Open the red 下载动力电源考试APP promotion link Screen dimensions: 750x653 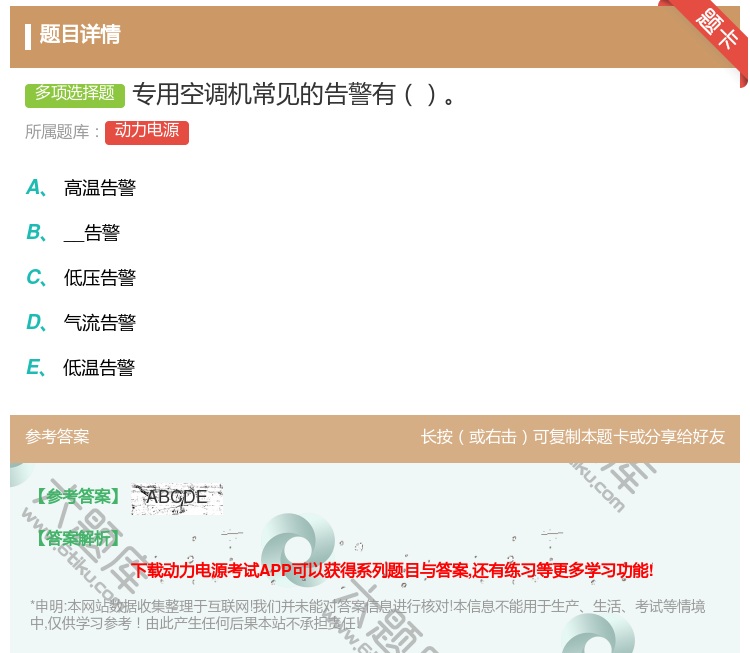(392, 570)
